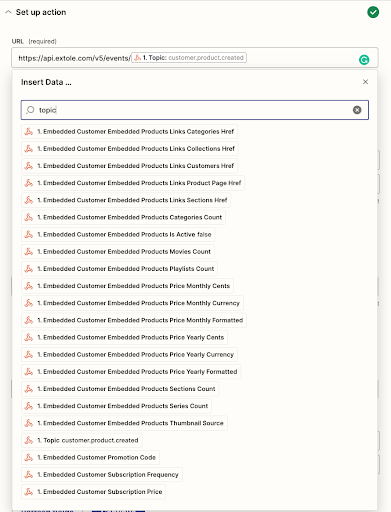
Task: Click webhook icon on Series Count row
Action: click(x=29, y=406)
